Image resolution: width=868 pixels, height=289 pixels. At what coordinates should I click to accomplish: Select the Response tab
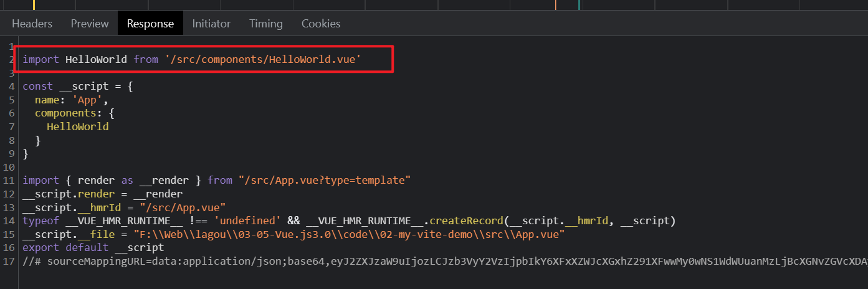pyautogui.click(x=150, y=24)
